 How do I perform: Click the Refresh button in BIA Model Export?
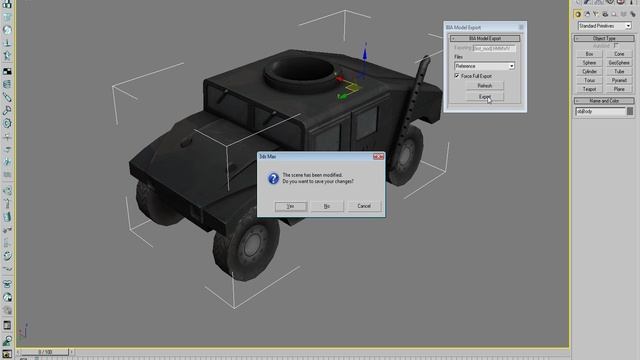(x=485, y=86)
